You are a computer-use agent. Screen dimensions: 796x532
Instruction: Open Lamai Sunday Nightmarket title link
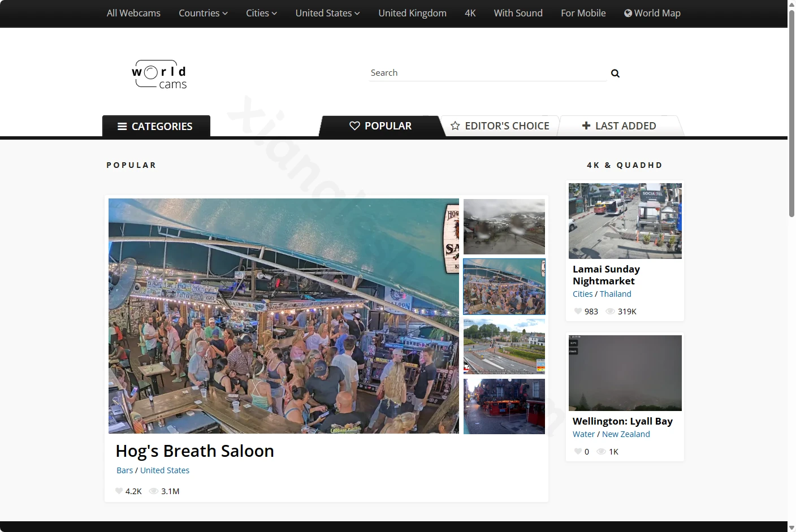click(x=606, y=275)
